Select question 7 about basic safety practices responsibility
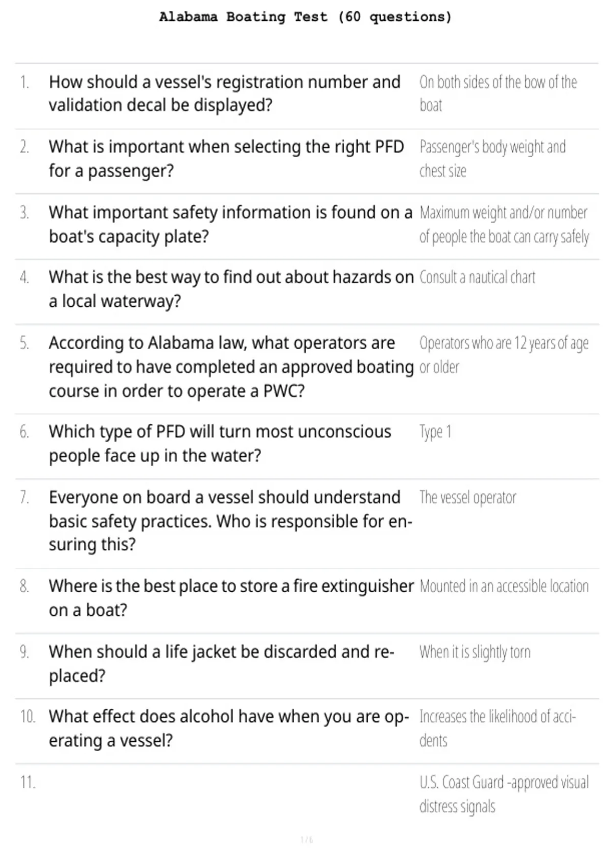 pyautogui.click(x=230, y=521)
